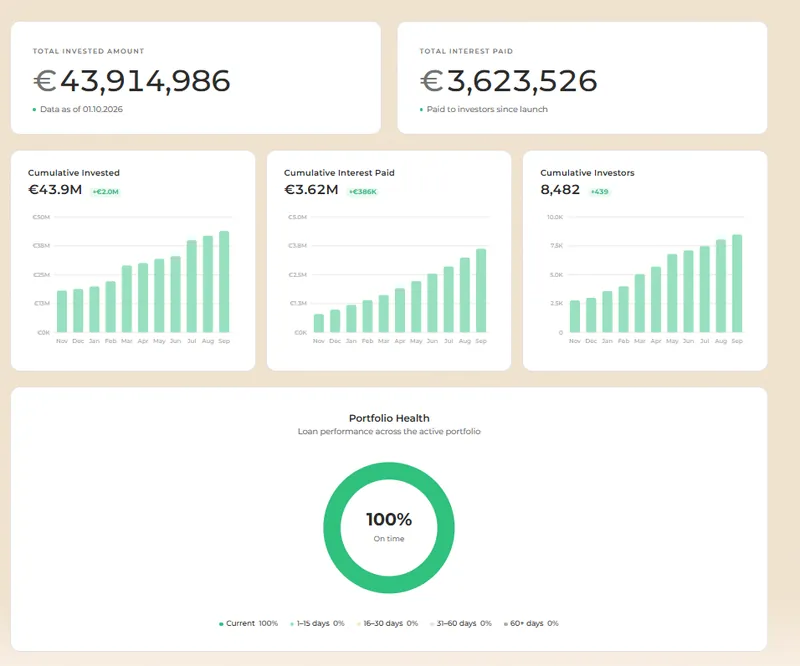Click the Apr month label under Cumulative Investors
800x666 pixels.
656,341
